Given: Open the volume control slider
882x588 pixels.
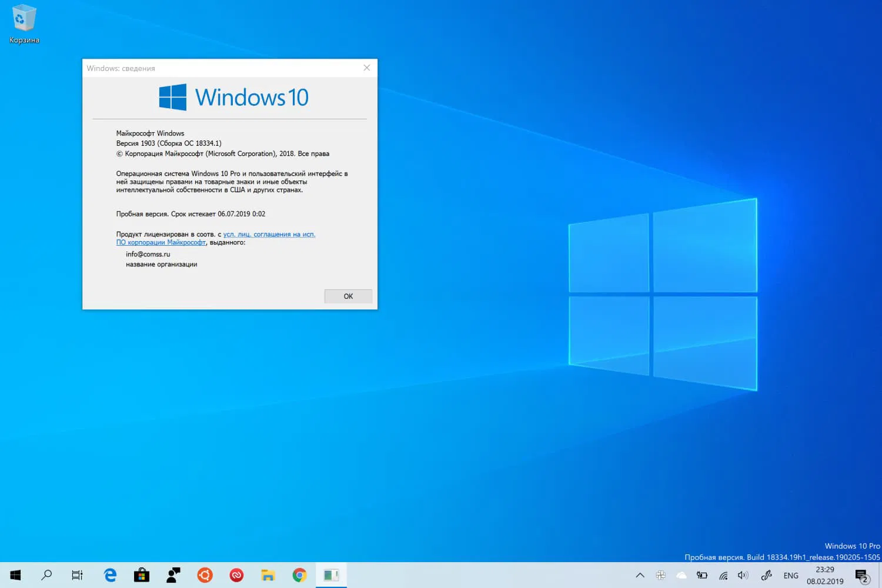Looking at the screenshot, I should (743, 575).
